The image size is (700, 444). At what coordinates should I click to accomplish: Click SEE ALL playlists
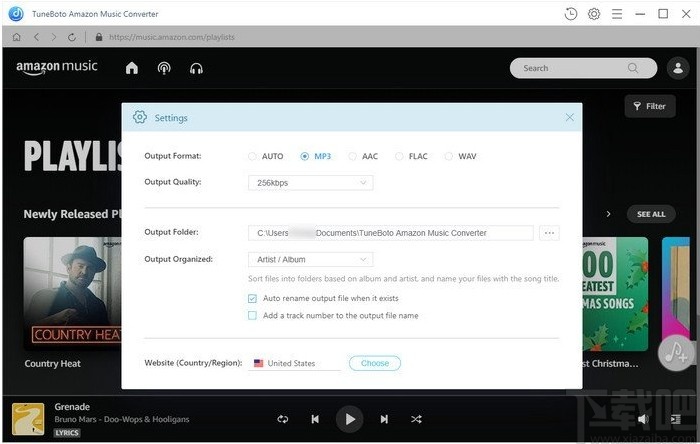click(651, 214)
